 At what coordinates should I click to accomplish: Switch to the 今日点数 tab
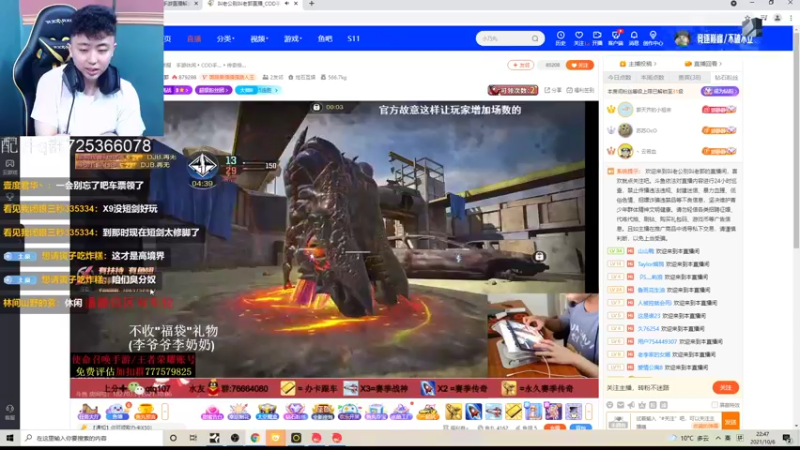[x=619, y=78]
